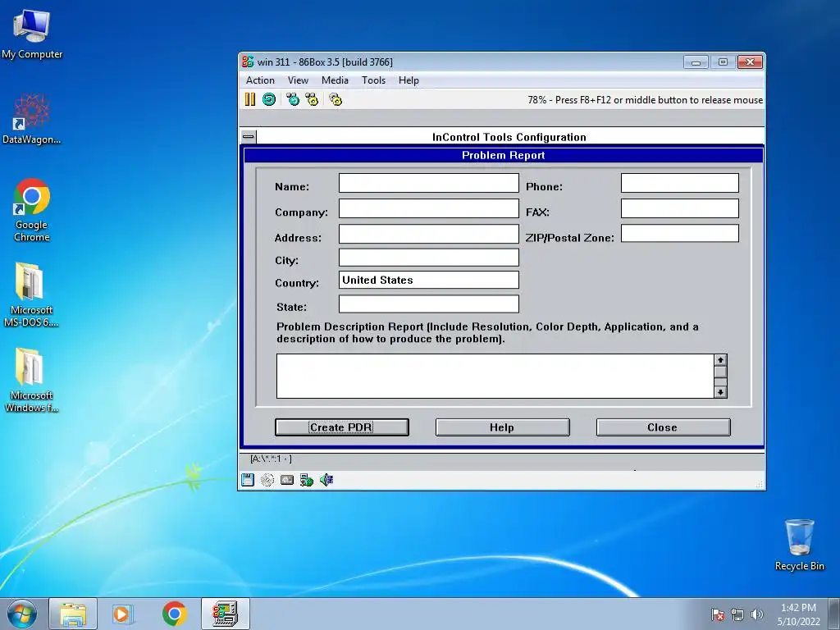Click the volume tray icon
Screen dimensions: 840x630
coord(756,614)
